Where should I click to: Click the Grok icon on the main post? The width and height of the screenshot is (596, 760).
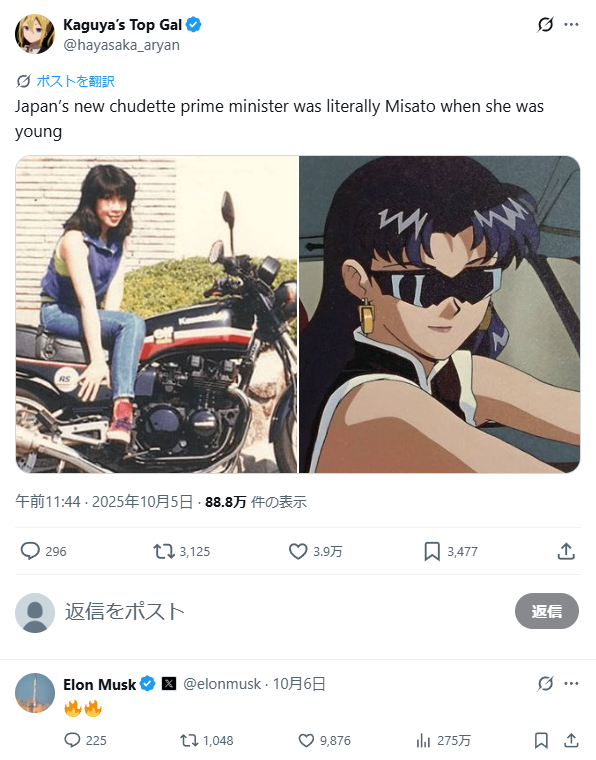click(x=545, y=24)
